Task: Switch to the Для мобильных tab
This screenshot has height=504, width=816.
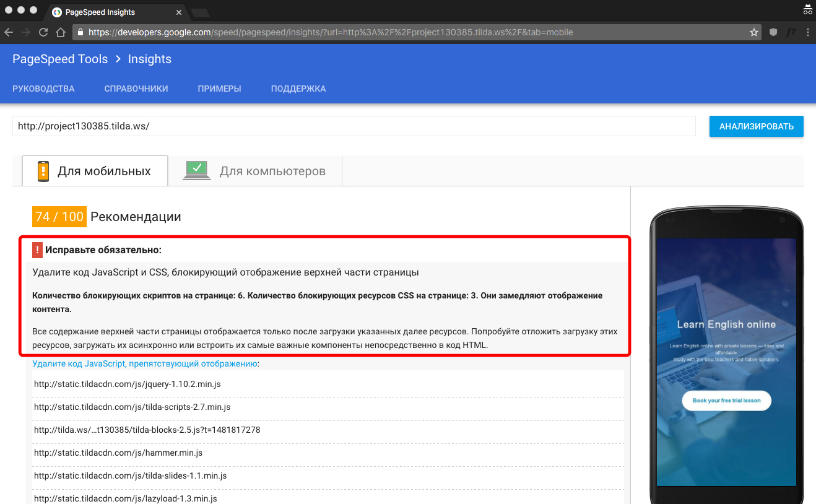Action: click(x=95, y=171)
